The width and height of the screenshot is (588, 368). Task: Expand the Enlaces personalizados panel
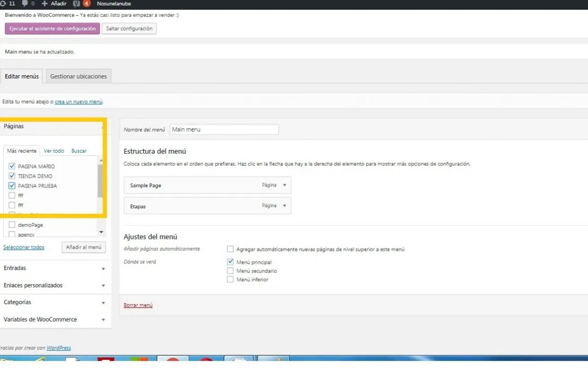[x=103, y=286]
